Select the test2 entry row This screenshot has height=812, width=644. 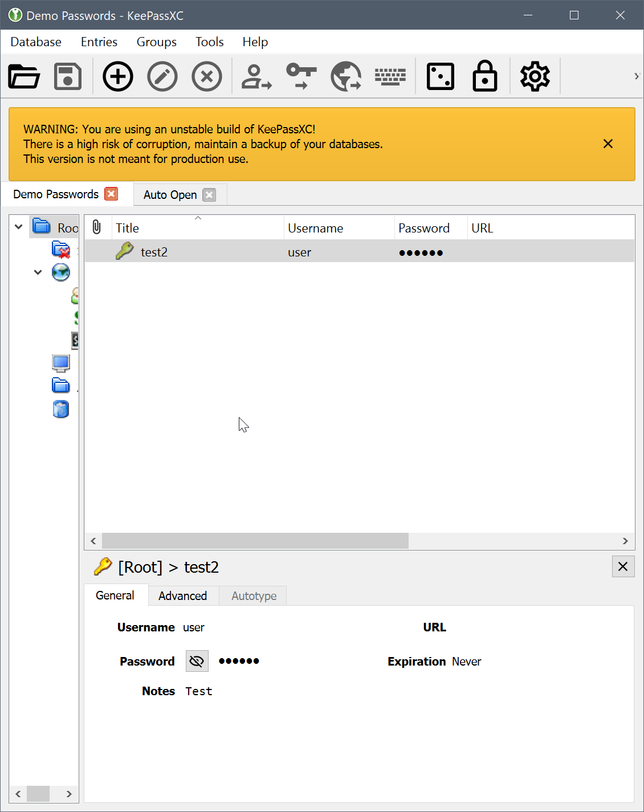pyautogui.click(x=360, y=251)
